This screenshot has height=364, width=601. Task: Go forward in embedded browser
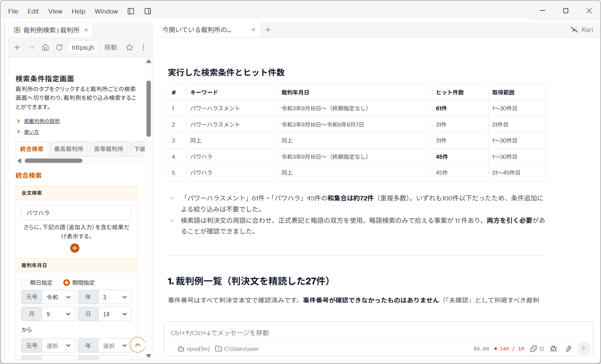tap(32, 47)
